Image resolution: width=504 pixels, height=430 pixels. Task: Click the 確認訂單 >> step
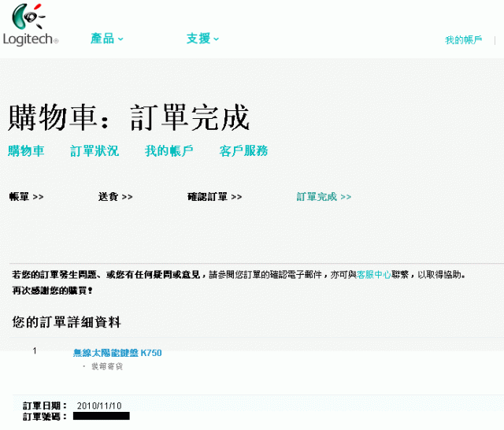[215, 196]
